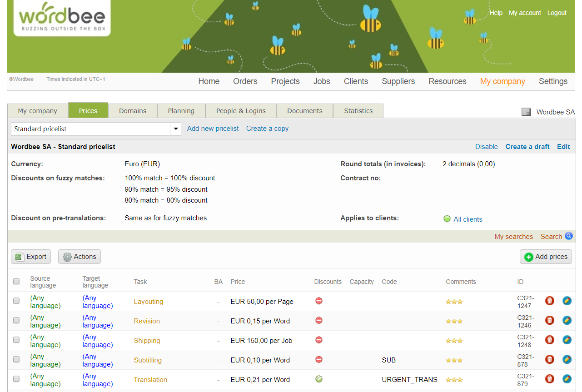Screen dimensions: 582x392
Task: Select the Shipping row checkbox
Action: 16,340
